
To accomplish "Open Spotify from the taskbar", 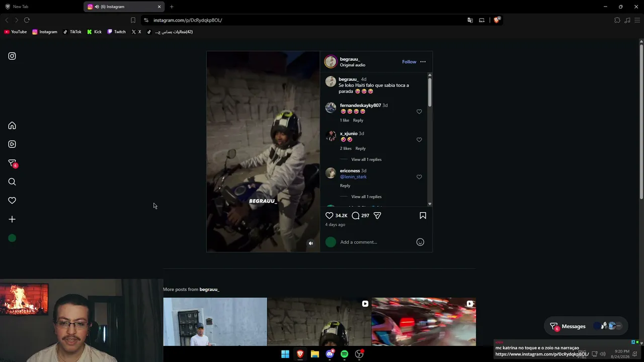I will click(x=344, y=354).
